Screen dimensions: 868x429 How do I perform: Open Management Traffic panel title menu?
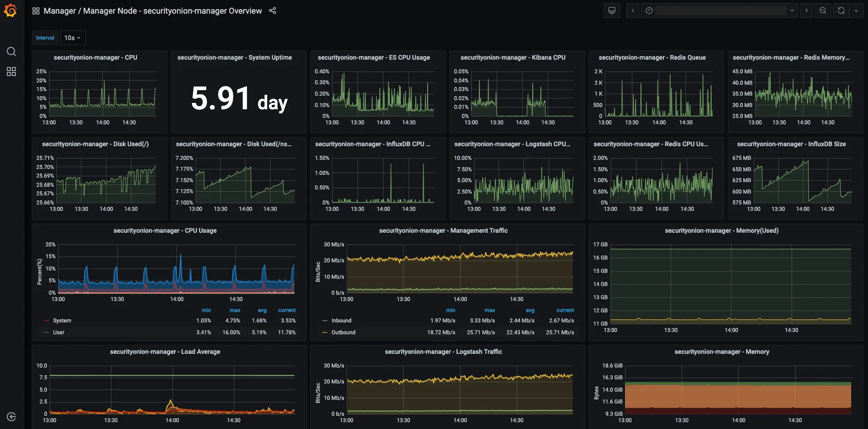click(444, 230)
